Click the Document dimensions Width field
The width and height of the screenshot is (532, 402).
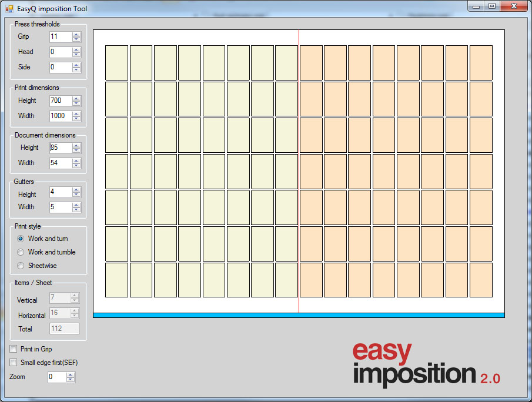pos(61,163)
